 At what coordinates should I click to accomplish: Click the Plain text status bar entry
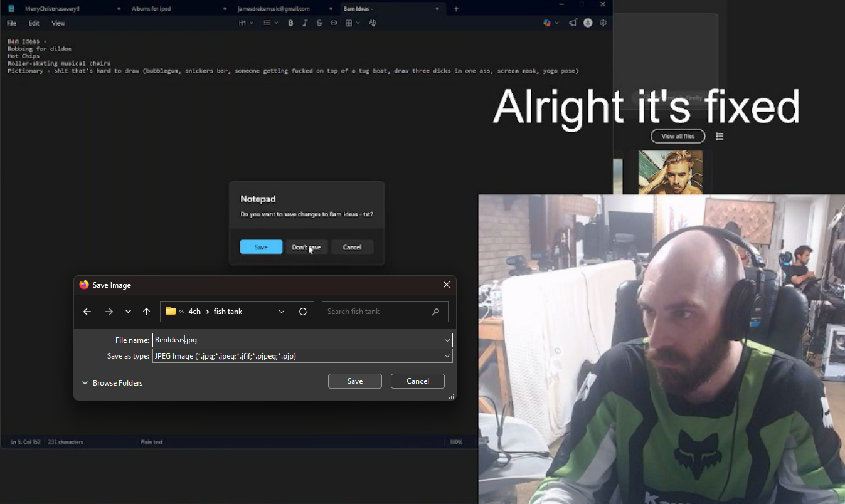tap(151, 442)
